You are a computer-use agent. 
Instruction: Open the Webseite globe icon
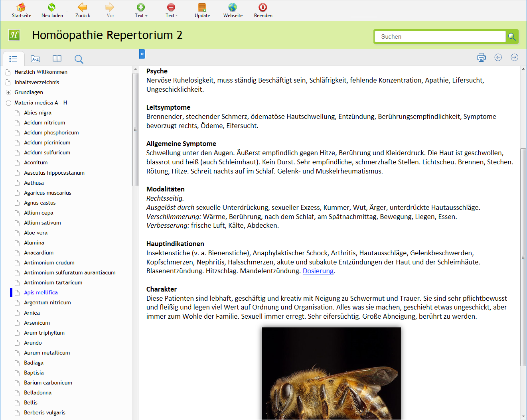coord(233,8)
